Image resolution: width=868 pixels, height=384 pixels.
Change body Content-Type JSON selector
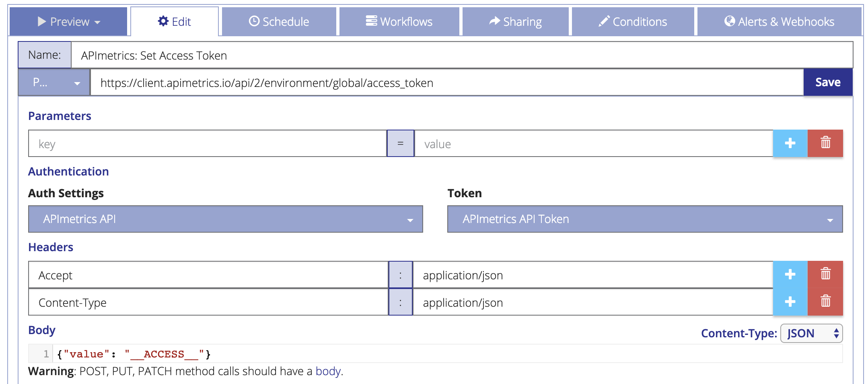(x=811, y=333)
